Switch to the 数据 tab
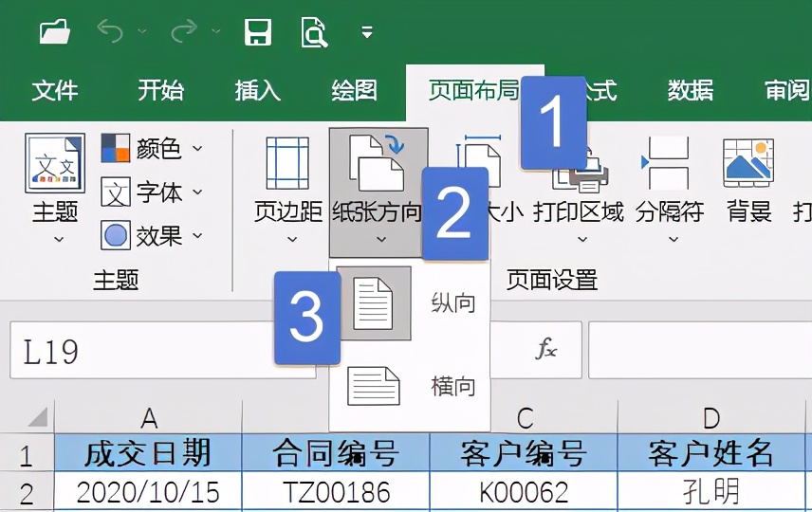The width and height of the screenshot is (812, 512). (690, 91)
